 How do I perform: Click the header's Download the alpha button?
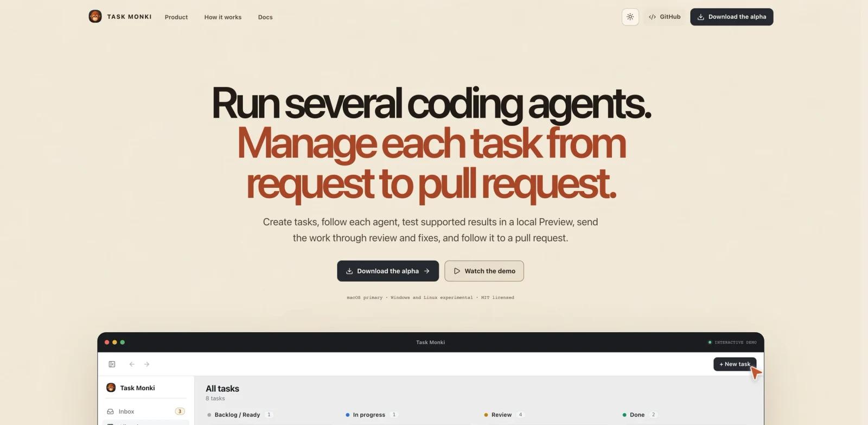(x=731, y=17)
